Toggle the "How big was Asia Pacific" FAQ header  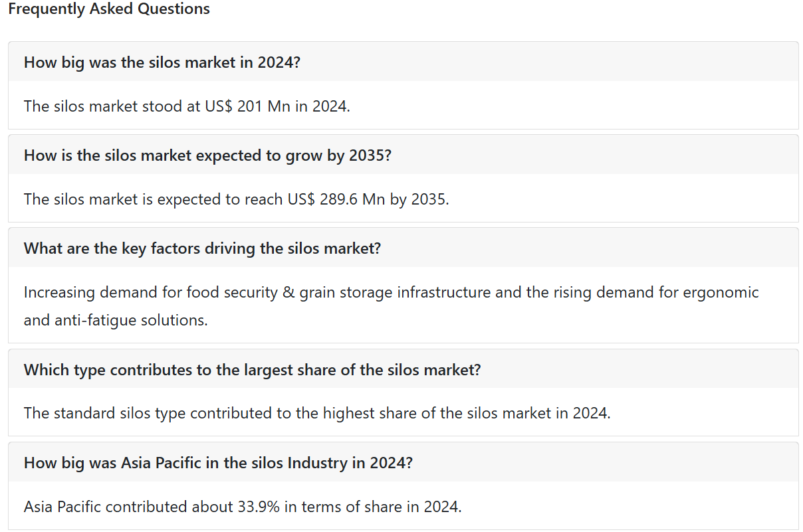point(403,462)
